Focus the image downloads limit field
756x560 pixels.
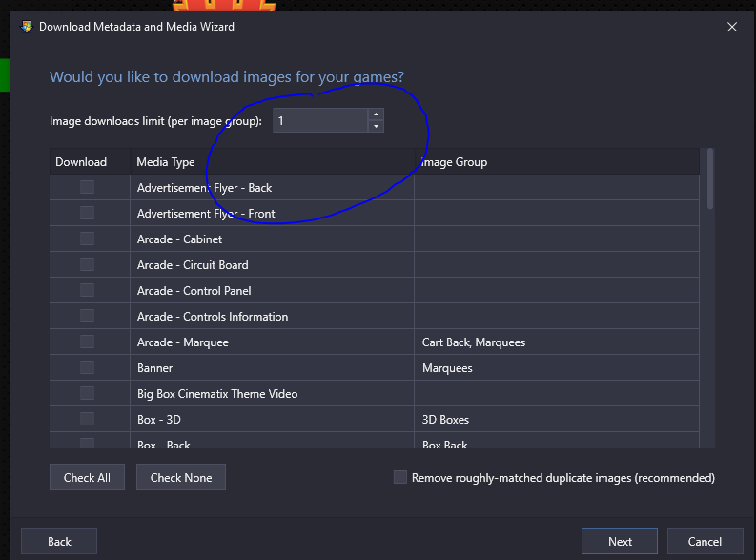click(x=320, y=120)
